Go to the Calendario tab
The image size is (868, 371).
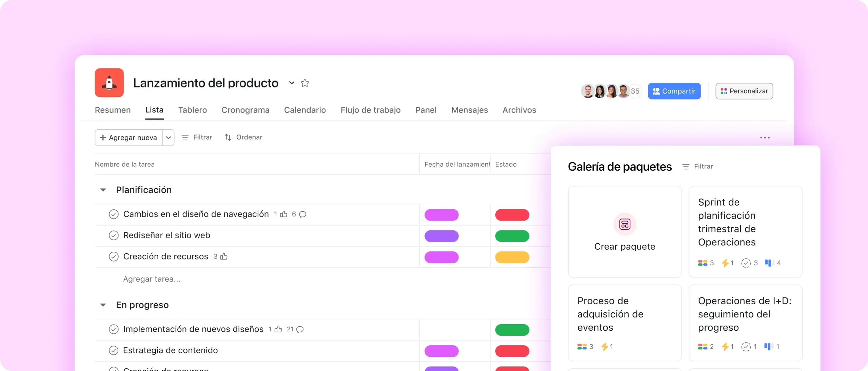305,110
